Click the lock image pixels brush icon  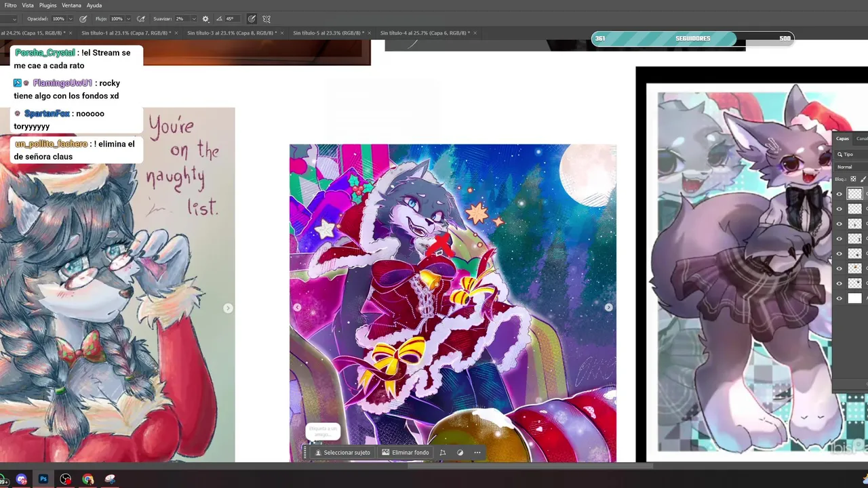tap(864, 179)
